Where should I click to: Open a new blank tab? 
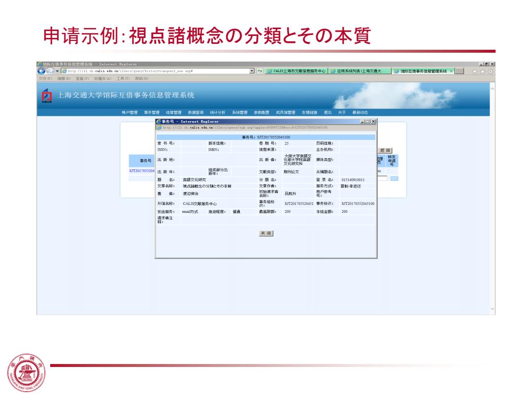tap(460, 71)
